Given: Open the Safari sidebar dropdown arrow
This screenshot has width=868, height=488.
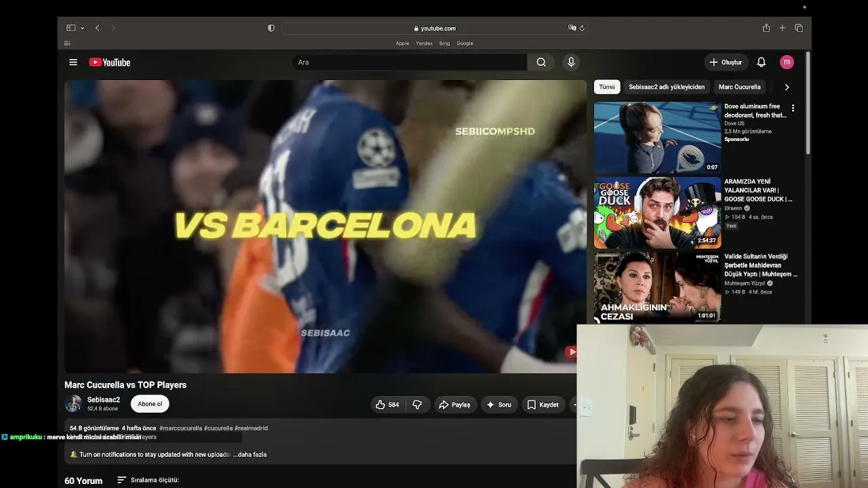Looking at the screenshot, I should [82, 28].
